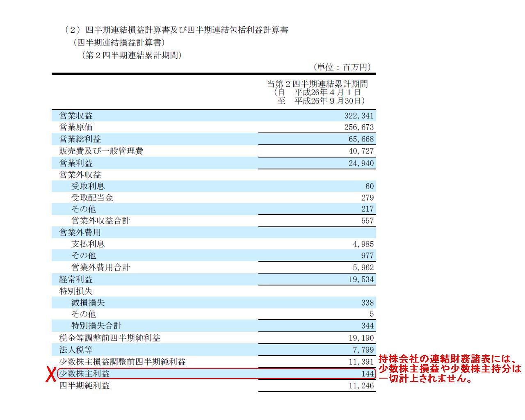Click the 税金等調整前四半期純利益 label
The width and height of the screenshot is (525, 420).
click(x=110, y=338)
